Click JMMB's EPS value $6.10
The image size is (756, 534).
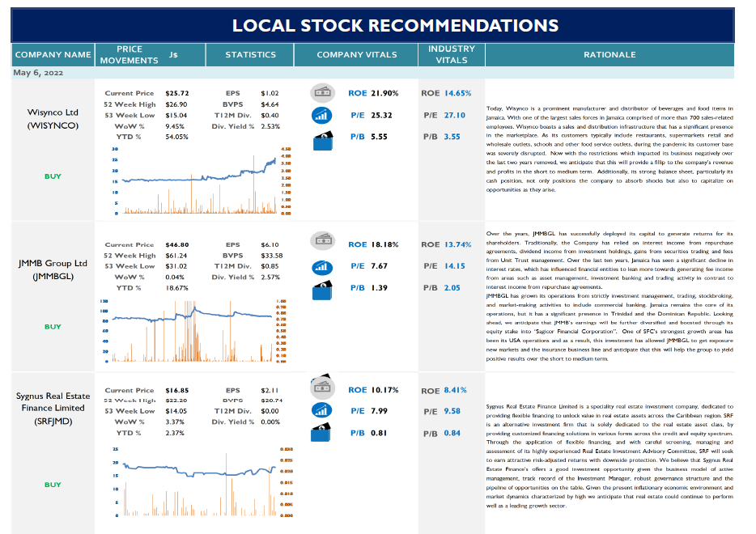pyautogui.click(x=270, y=245)
